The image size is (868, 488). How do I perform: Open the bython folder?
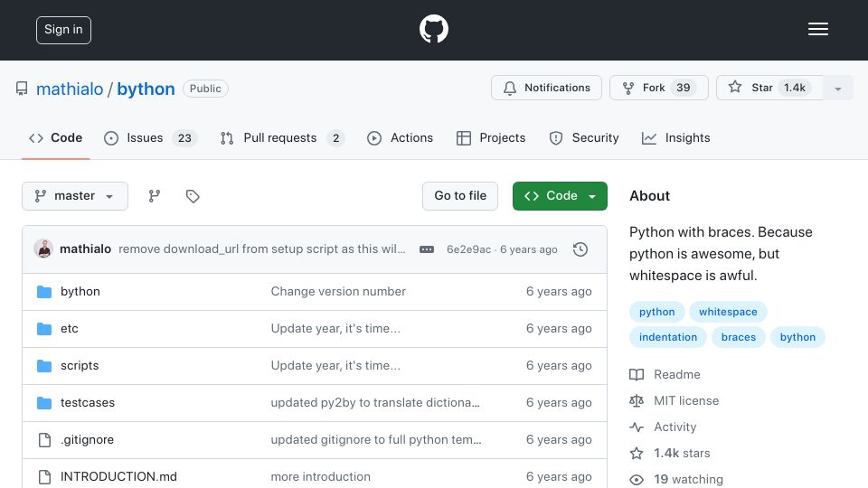pyautogui.click(x=80, y=292)
